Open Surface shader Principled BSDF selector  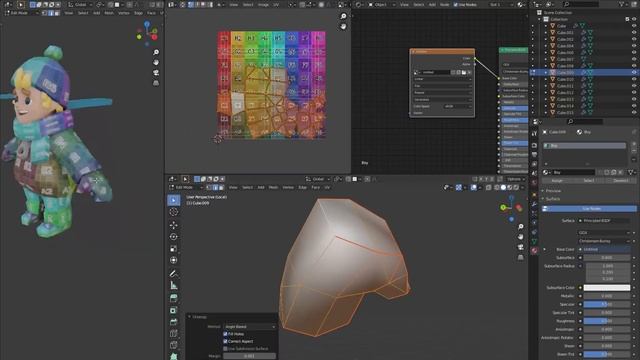coord(604,220)
